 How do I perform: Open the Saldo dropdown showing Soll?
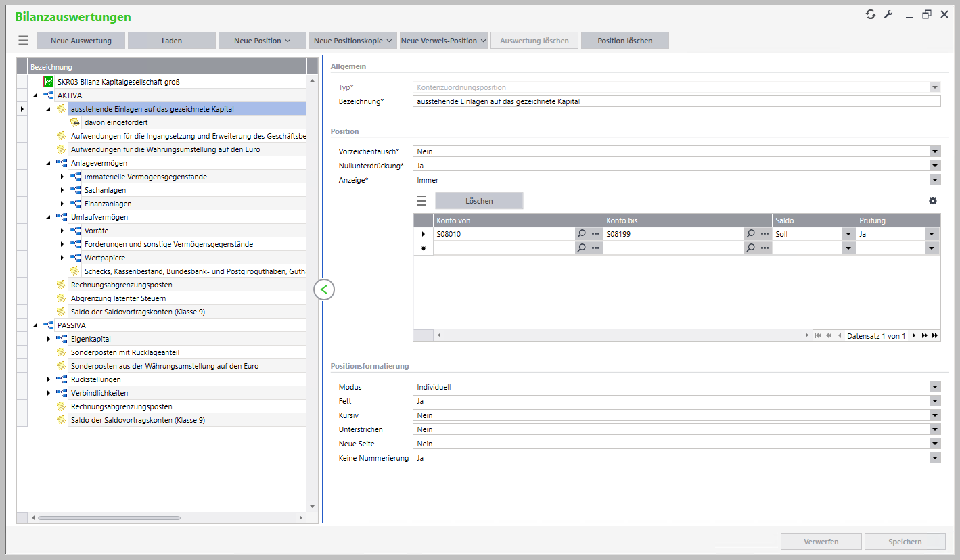coord(848,233)
